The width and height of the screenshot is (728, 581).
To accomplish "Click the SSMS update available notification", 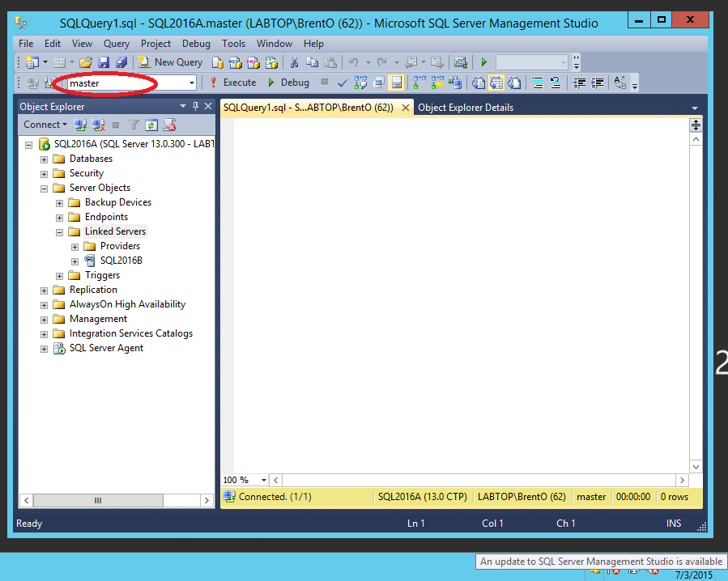I will pos(601,562).
